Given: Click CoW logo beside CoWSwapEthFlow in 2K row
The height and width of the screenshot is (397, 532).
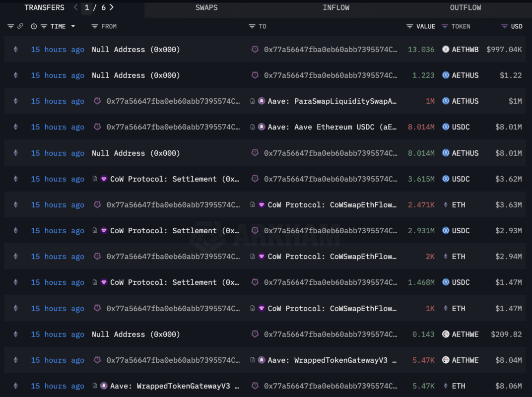Looking at the screenshot, I should (x=261, y=257).
